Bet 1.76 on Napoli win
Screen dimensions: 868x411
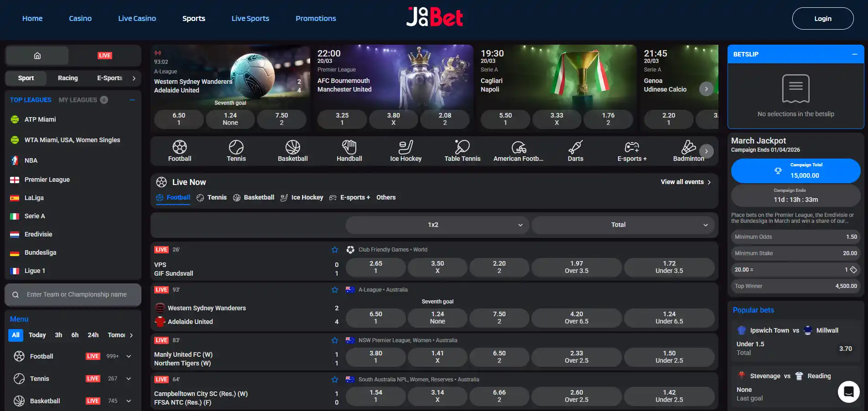608,119
